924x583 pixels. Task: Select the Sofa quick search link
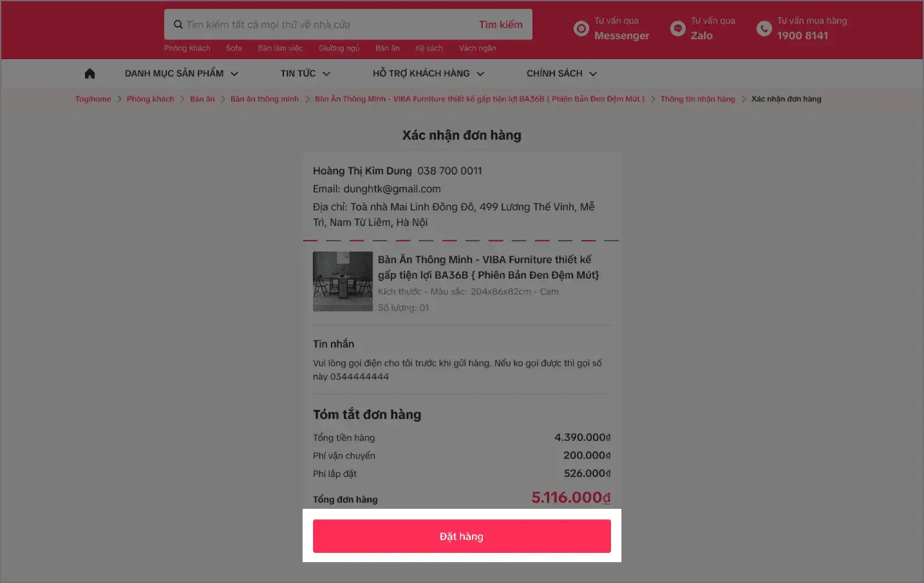click(234, 48)
